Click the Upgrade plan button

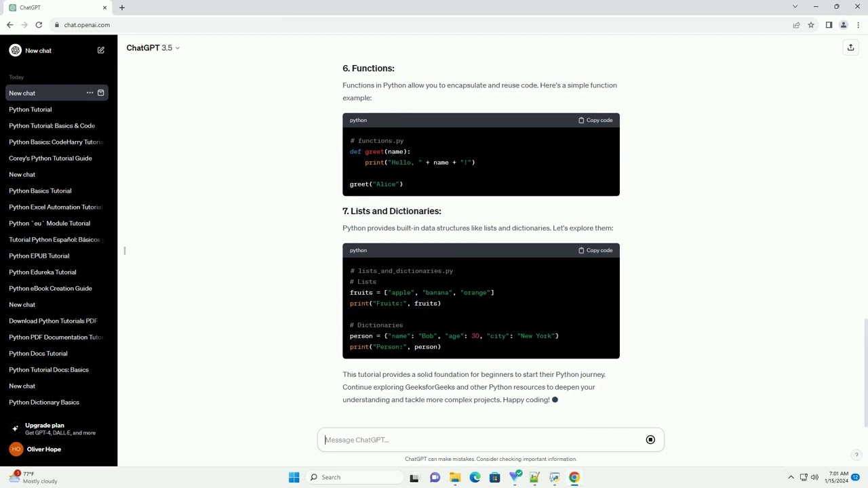coord(58,428)
